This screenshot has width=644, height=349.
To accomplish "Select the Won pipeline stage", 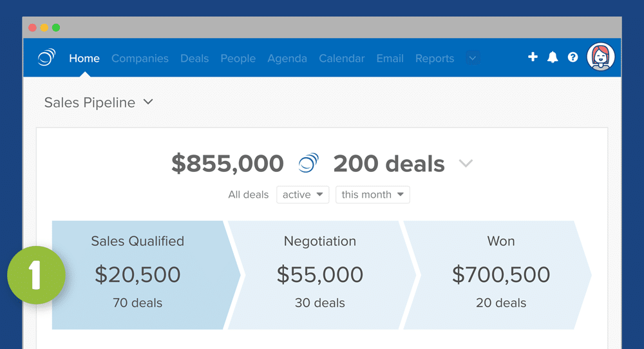I will click(501, 275).
